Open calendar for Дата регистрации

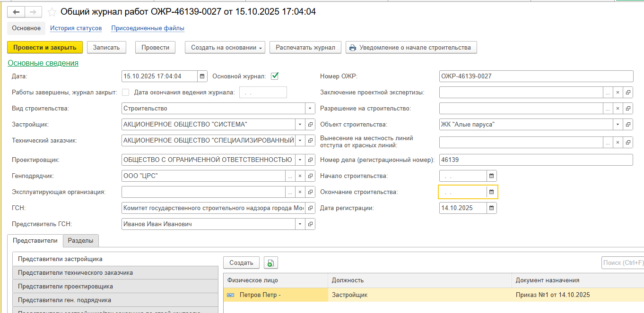[x=492, y=208]
